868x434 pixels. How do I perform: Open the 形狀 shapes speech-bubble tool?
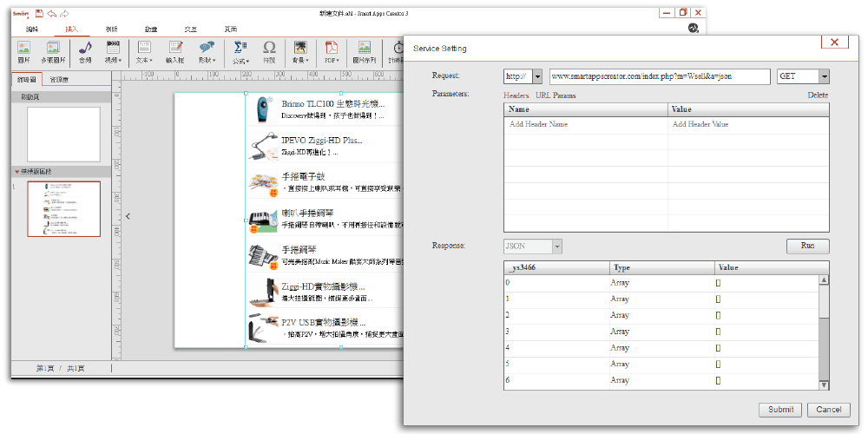[x=207, y=52]
